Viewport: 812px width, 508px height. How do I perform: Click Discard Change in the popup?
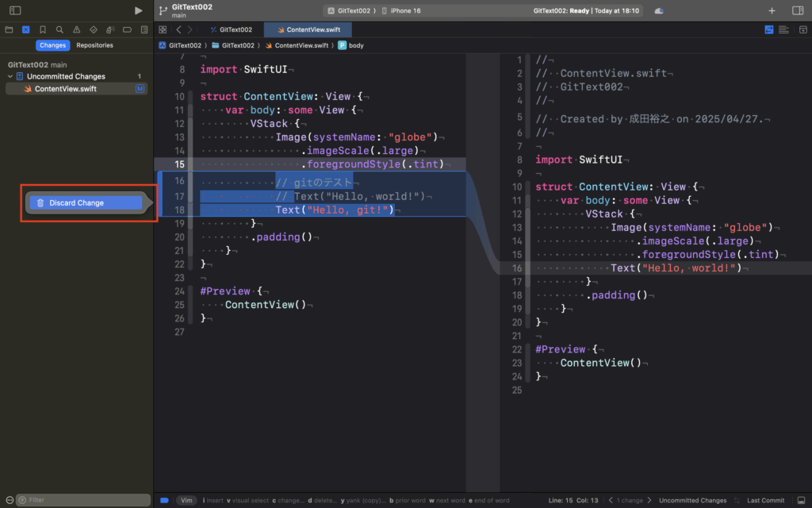pos(86,202)
